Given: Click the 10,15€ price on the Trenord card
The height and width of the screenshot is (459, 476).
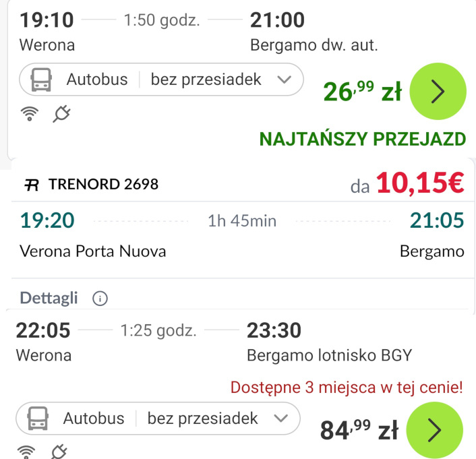Looking at the screenshot, I should click(x=420, y=183).
